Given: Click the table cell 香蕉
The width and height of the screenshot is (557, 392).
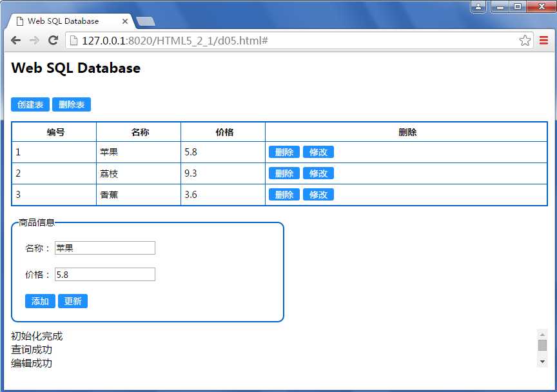Looking at the screenshot, I should (x=139, y=195).
